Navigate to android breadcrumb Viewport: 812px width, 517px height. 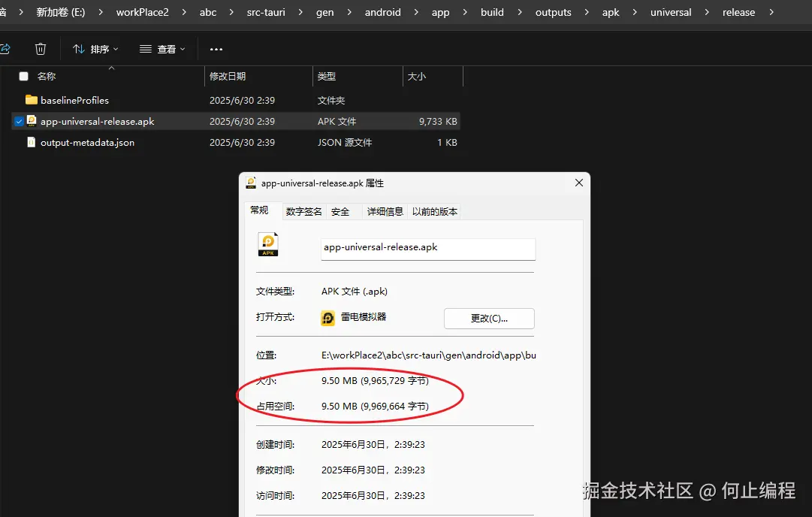pos(382,12)
